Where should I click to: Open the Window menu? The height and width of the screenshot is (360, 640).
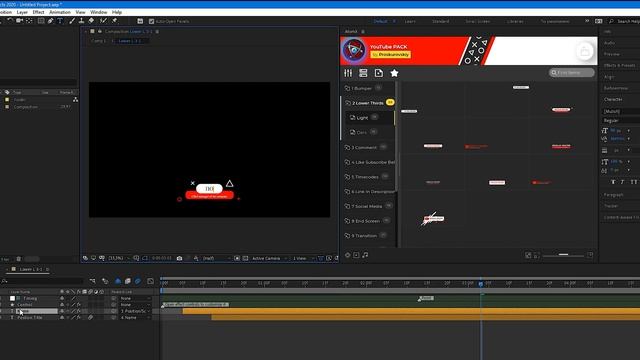(x=98, y=12)
